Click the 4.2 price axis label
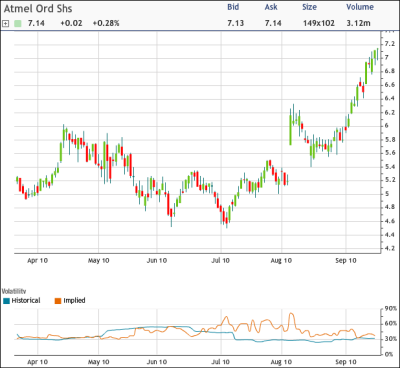Viewport: 400px width, 368px height. coord(390,248)
